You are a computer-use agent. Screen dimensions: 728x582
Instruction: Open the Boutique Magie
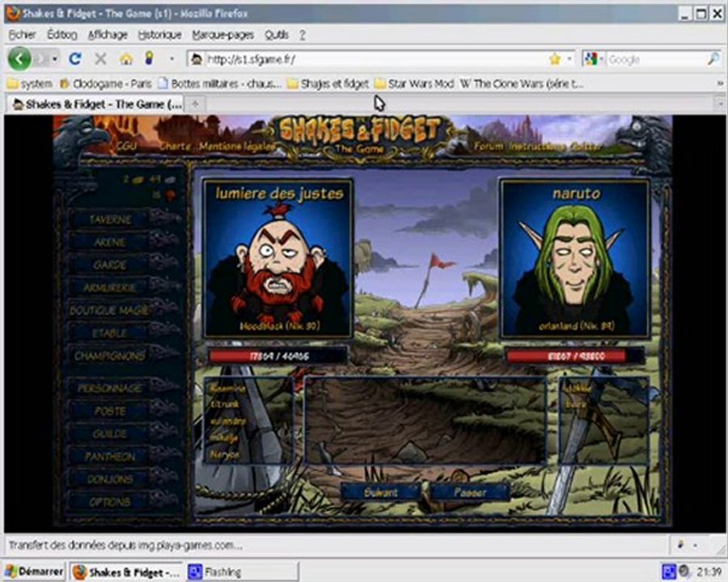pyautogui.click(x=110, y=310)
